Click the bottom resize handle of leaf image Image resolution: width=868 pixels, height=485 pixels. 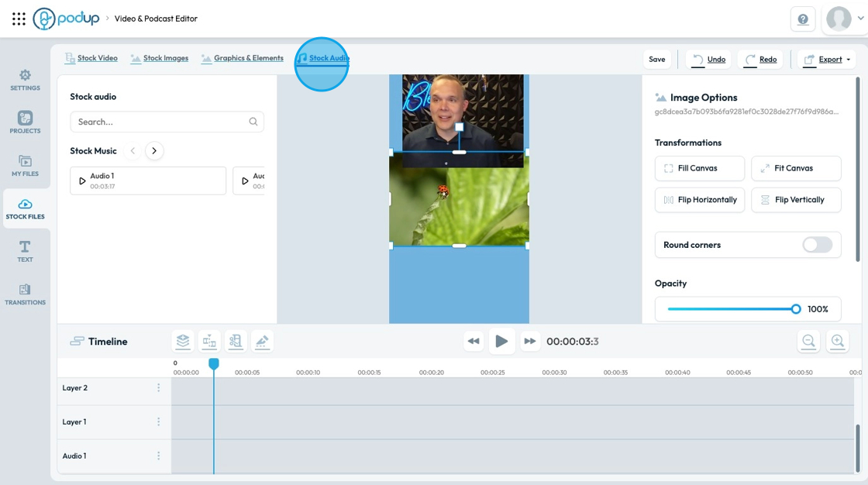tap(459, 246)
